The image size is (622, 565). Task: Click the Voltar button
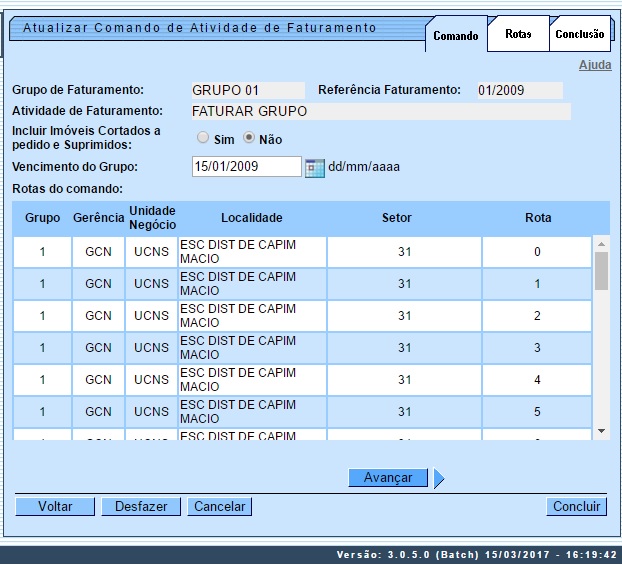[55, 507]
